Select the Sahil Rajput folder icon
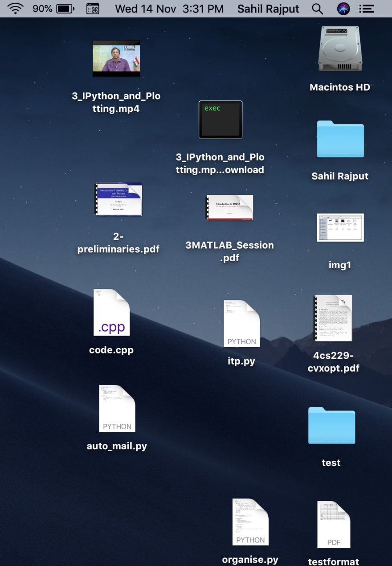 click(x=340, y=139)
